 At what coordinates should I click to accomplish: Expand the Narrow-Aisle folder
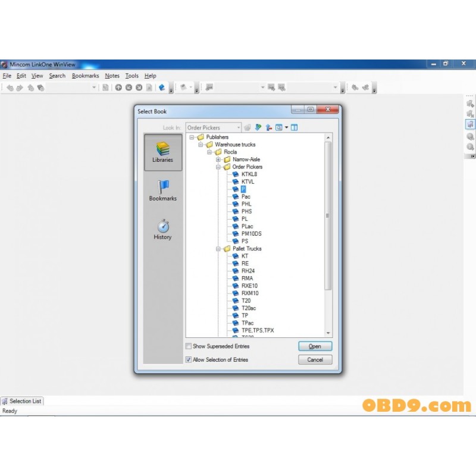point(218,159)
